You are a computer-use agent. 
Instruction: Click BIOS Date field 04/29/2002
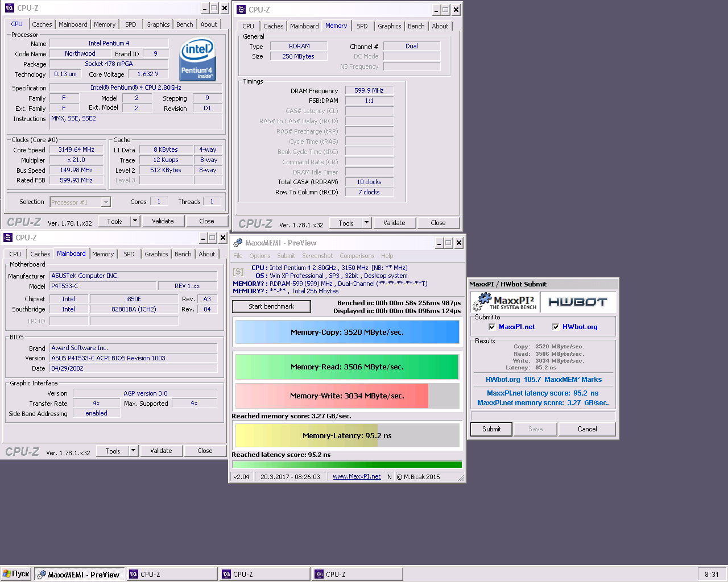pyautogui.click(x=133, y=368)
